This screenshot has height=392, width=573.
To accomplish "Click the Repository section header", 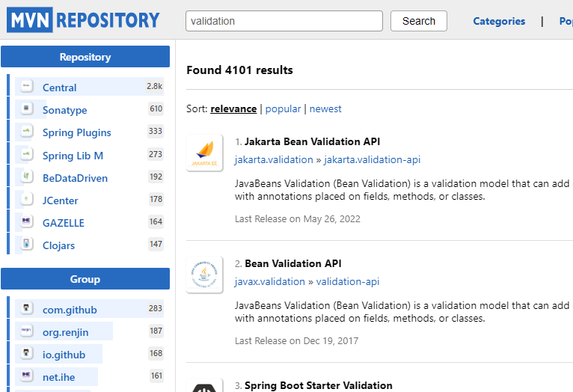I will [85, 57].
